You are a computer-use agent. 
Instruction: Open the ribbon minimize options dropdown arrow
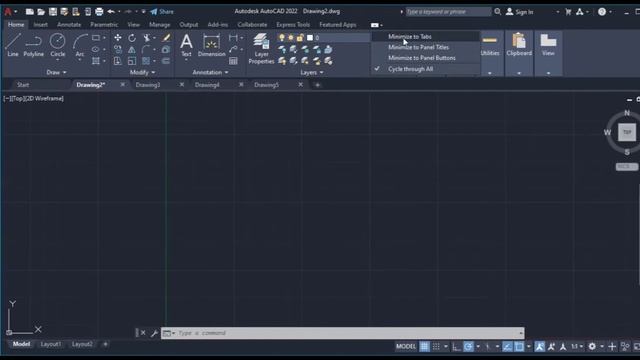pos(382,25)
